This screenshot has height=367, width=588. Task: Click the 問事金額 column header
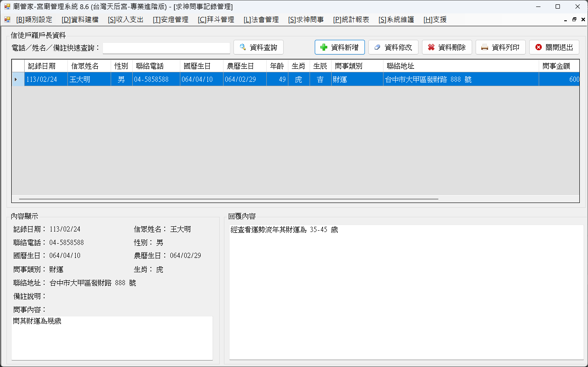pyautogui.click(x=559, y=66)
